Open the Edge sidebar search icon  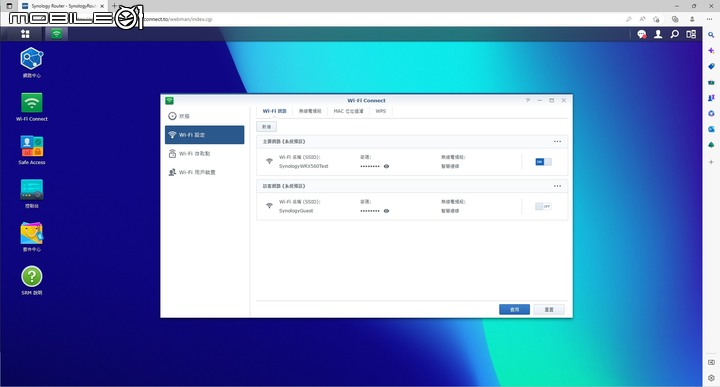coord(711,35)
